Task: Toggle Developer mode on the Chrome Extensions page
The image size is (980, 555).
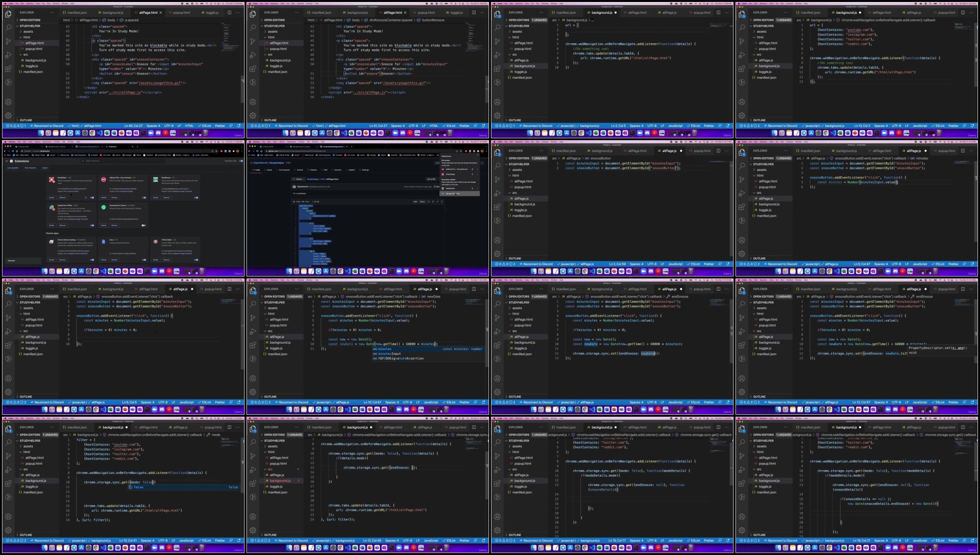Action: 241,161
